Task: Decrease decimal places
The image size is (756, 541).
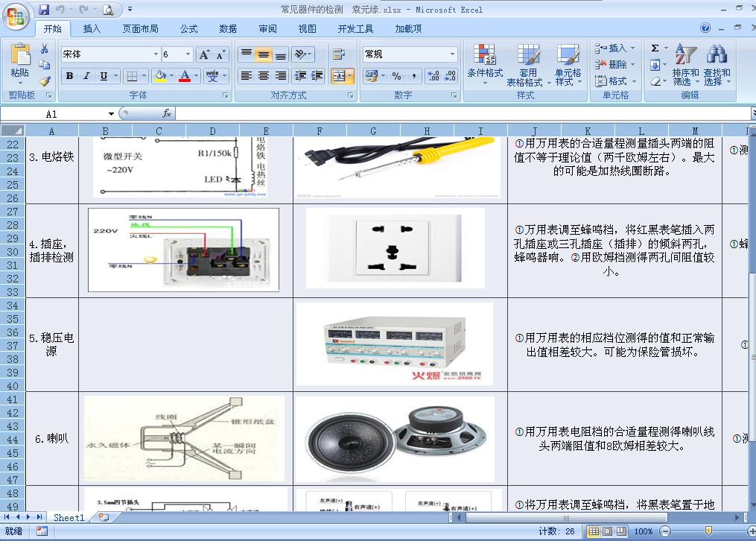Action: 450,76
